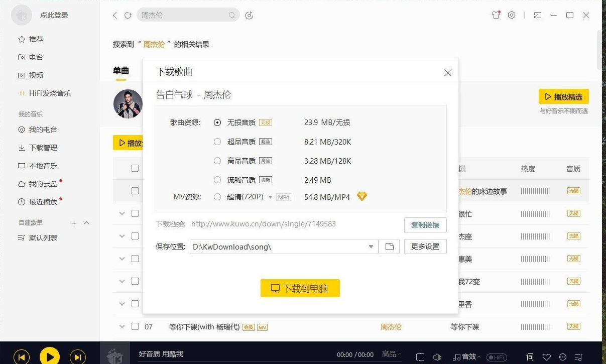The image size is (606, 364).
Task: Click 播放精选 button
Action: coord(563,97)
